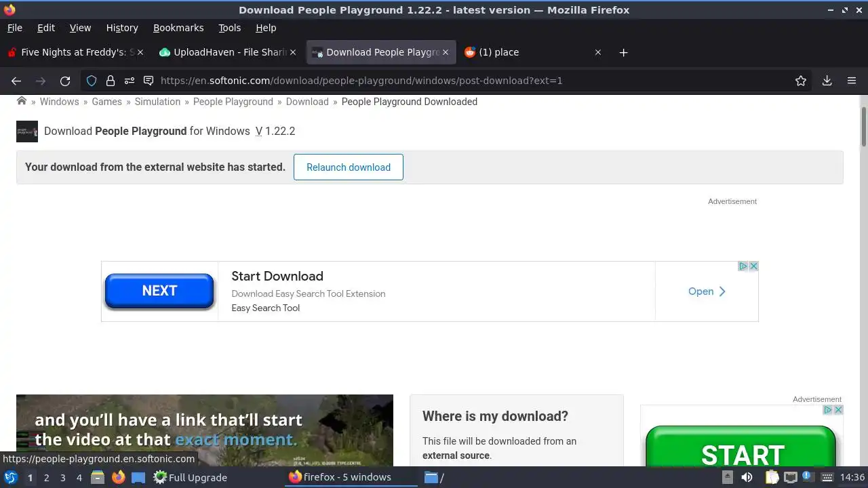Close the START advertisement on the right
868x488 pixels.
838,410
